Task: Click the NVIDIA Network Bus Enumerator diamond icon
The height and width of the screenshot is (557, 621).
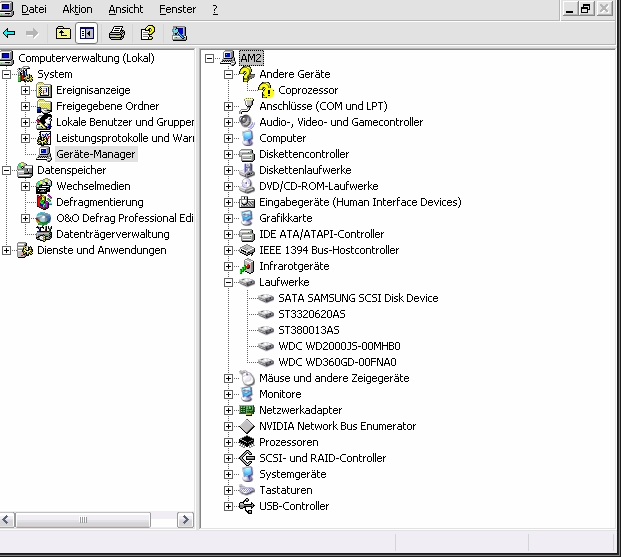Action: click(247, 426)
